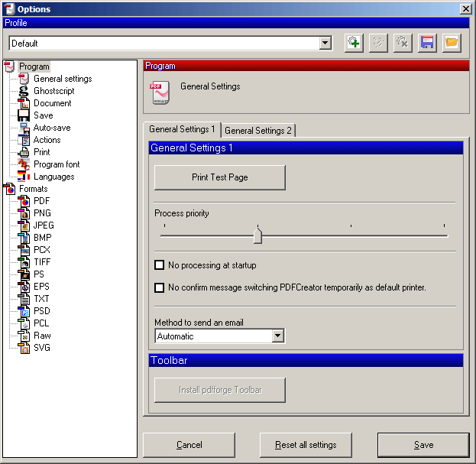Switch to the General Settings 2 tab
Image resolution: width=476 pixels, height=464 pixels.
coord(258,131)
